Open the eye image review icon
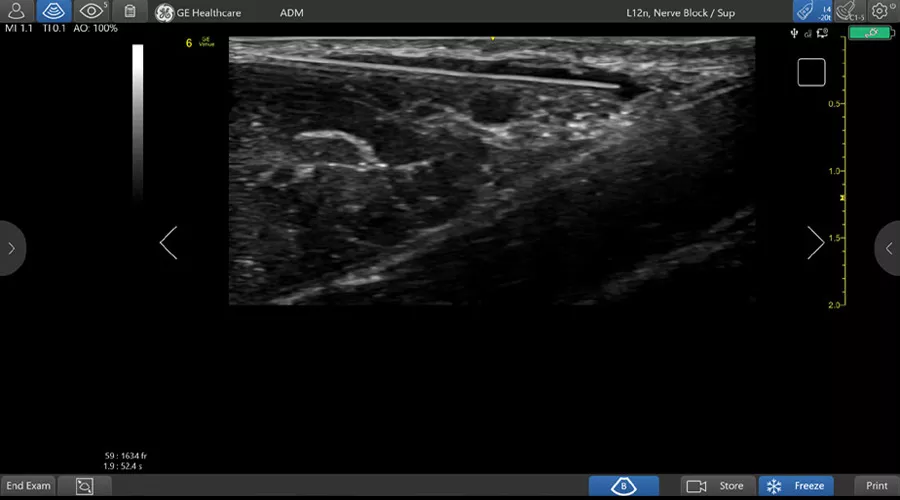The image size is (900, 500). (91, 11)
